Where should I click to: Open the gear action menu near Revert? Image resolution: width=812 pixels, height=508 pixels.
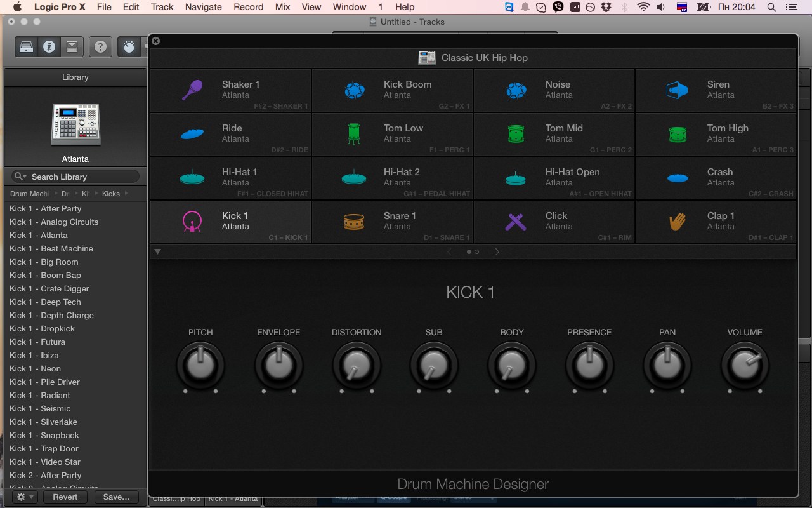23,497
